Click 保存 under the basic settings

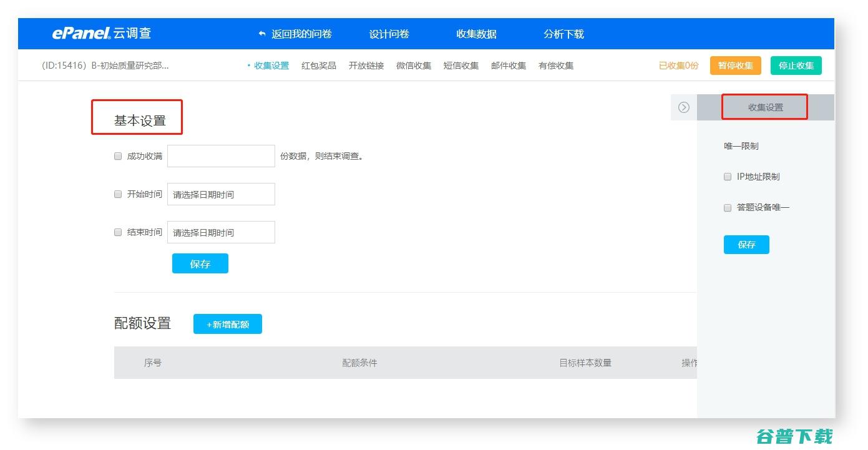200,263
